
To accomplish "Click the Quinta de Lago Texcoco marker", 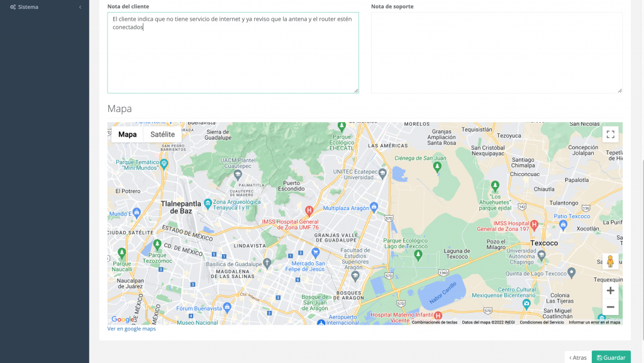I will (x=571, y=272).
